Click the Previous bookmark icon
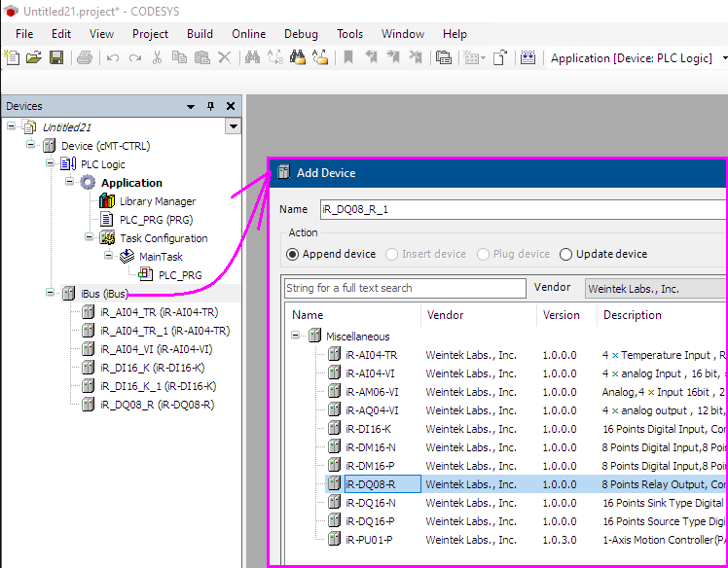 click(x=371, y=57)
